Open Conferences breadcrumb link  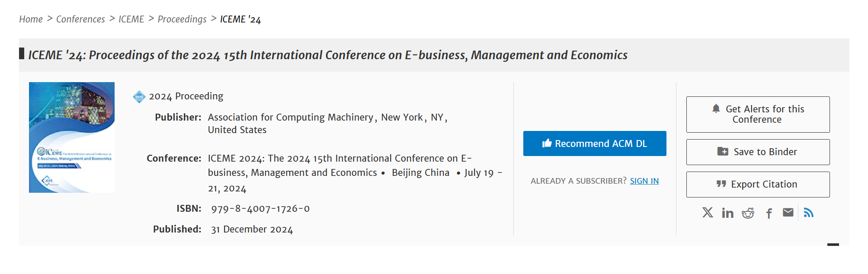coord(80,19)
